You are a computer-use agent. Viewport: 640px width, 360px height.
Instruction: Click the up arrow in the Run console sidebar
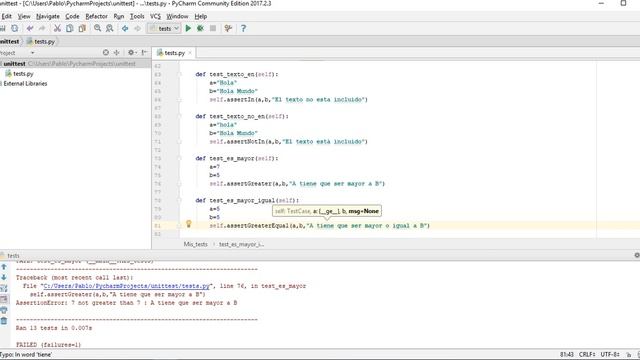(4, 267)
